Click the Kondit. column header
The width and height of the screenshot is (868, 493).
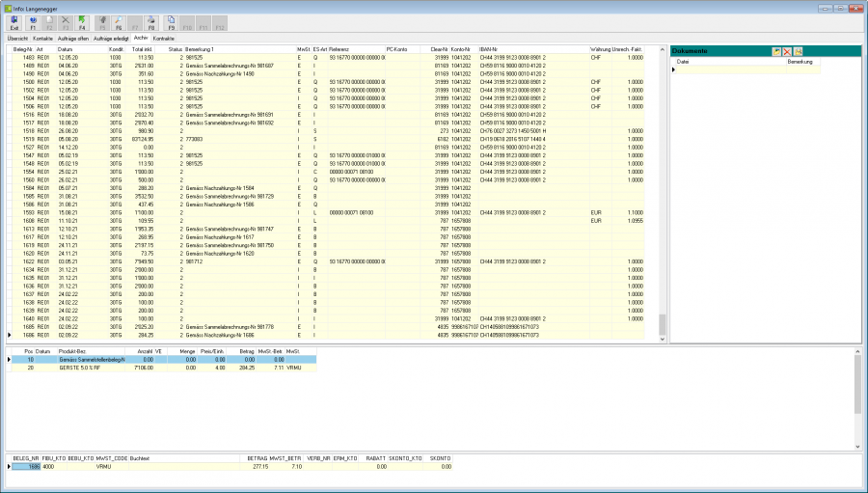[x=117, y=49]
